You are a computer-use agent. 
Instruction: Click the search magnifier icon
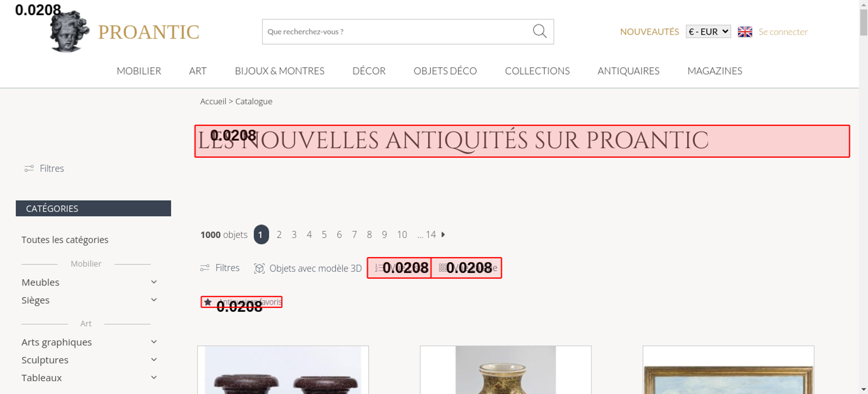(x=539, y=31)
